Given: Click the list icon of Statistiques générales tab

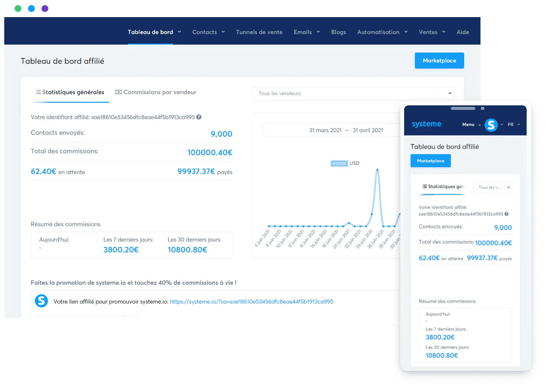Looking at the screenshot, I should [38, 92].
